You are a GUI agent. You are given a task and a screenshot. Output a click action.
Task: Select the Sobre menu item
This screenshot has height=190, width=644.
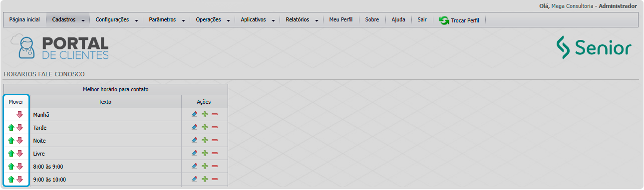tap(372, 20)
